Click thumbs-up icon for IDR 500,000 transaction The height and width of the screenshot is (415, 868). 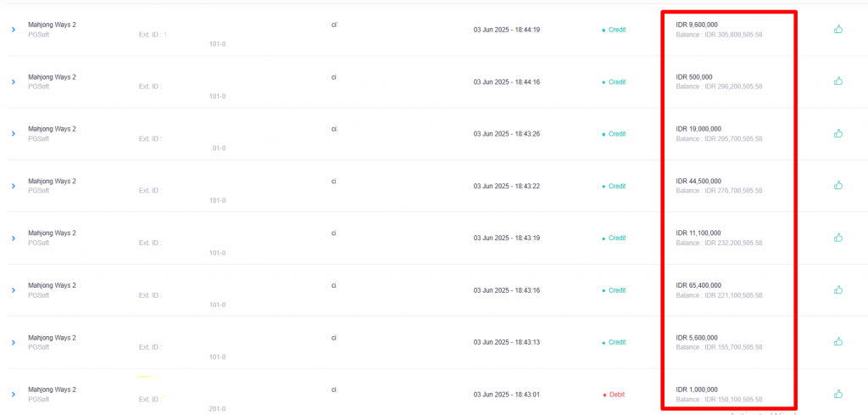click(x=838, y=81)
